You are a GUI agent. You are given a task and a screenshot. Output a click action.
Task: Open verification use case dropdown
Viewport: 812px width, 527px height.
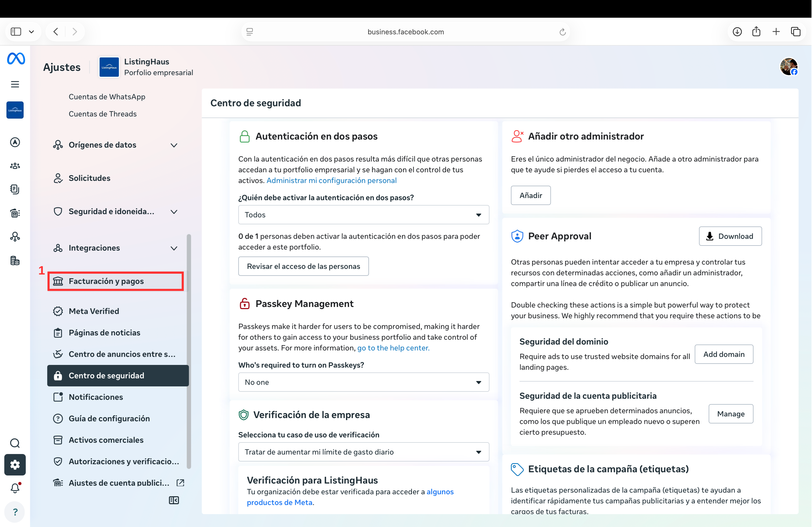[x=363, y=452]
